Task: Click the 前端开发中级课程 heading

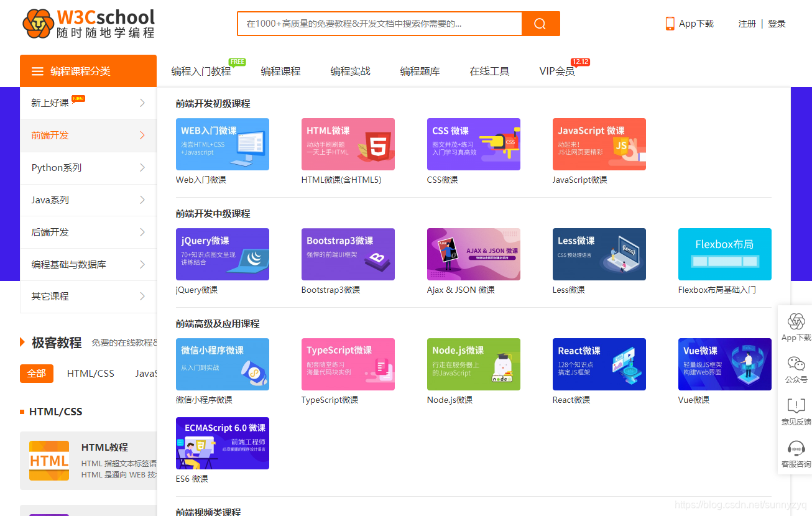Action: [x=213, y=214]
